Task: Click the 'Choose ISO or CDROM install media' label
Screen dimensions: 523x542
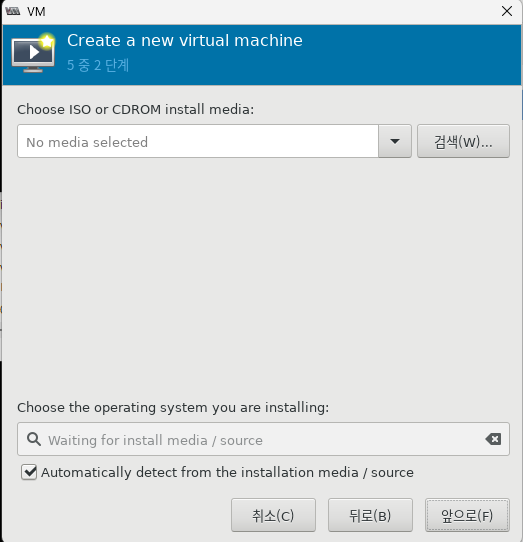Action: tap(136, 110)
